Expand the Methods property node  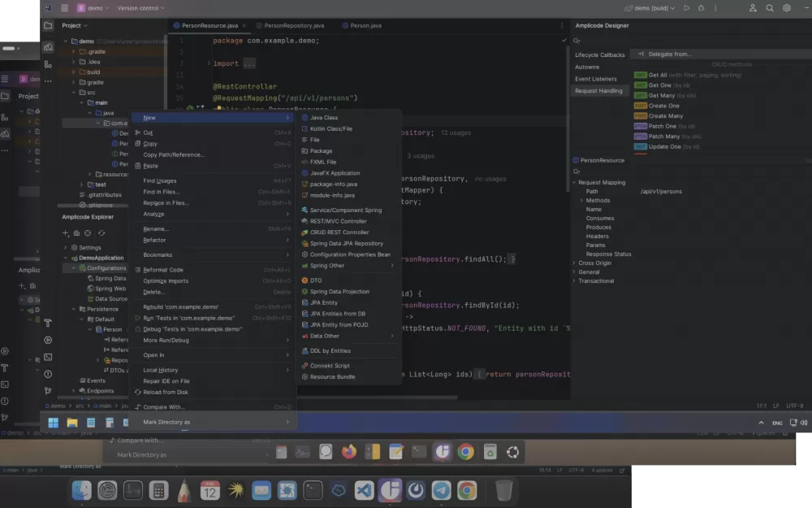pyautogui.click(x=581, y=200)
